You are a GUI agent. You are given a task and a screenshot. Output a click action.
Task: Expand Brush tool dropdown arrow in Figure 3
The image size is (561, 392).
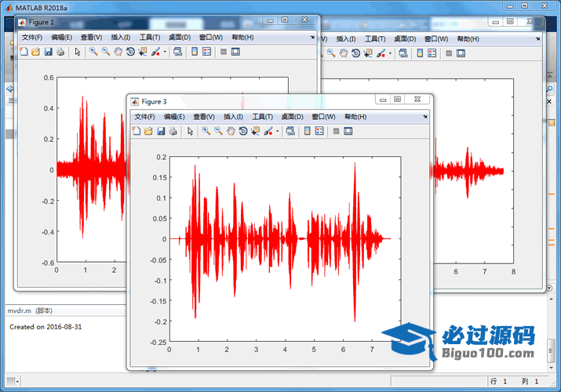click(x=277, y=132)
